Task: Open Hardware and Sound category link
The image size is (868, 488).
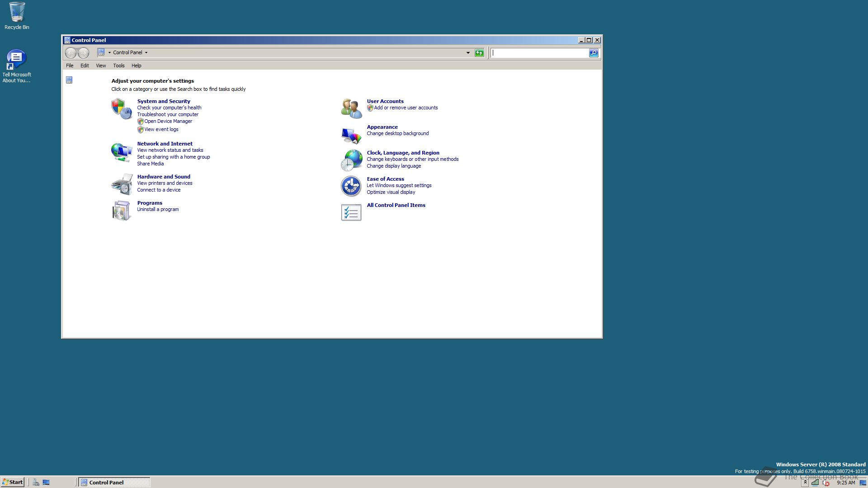Action: 164,177
